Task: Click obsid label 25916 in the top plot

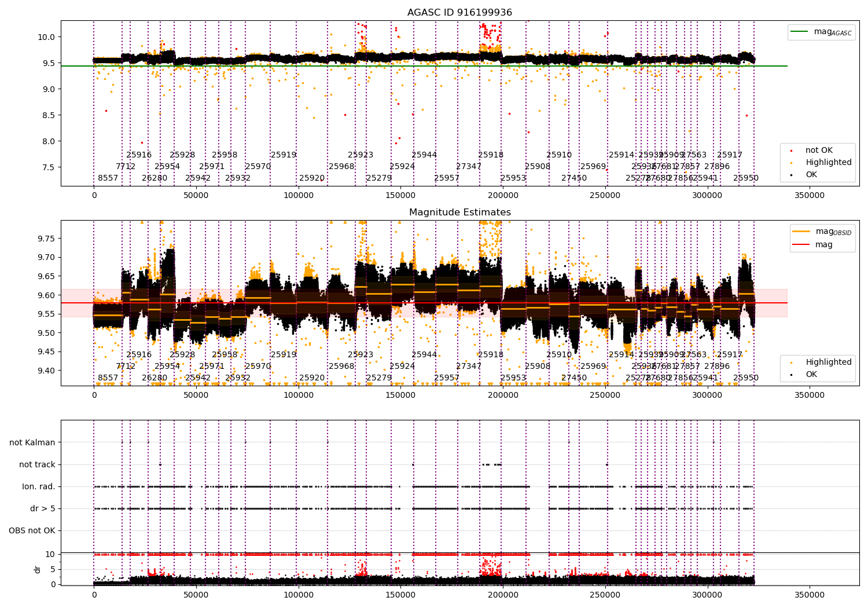Action: (x=139, y=155)
